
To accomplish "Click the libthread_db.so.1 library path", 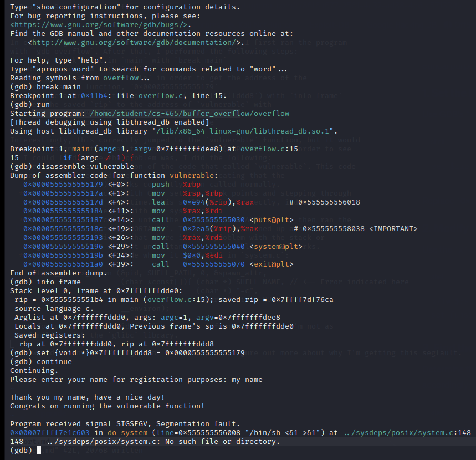I will pyautogui.click(x=243, y=131).
